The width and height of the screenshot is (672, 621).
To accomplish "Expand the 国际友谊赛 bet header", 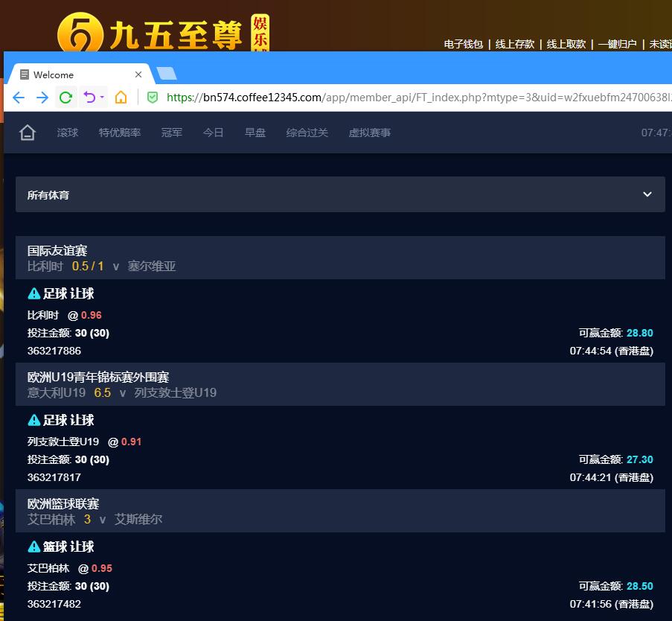I will 339,258.
